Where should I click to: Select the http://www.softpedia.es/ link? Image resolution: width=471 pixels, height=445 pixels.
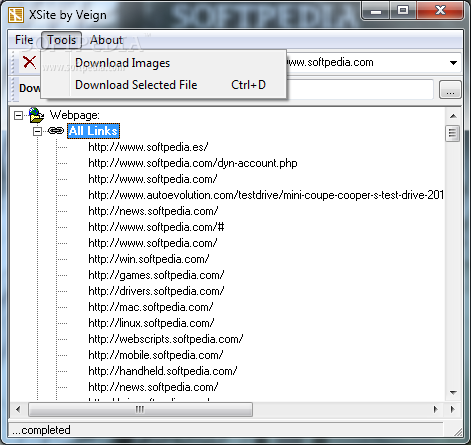tap(148, 147)
